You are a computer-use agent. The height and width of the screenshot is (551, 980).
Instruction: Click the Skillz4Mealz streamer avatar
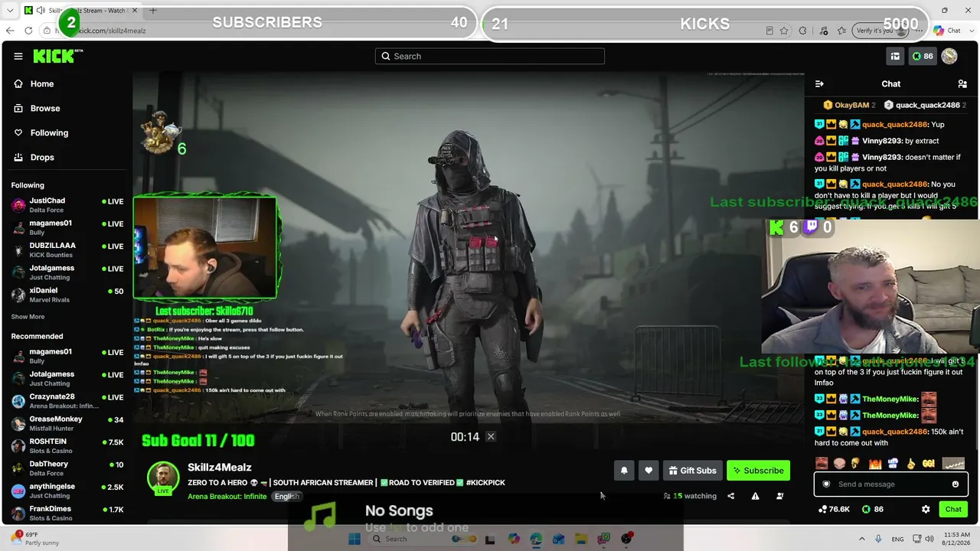click(x=163, y=478)
